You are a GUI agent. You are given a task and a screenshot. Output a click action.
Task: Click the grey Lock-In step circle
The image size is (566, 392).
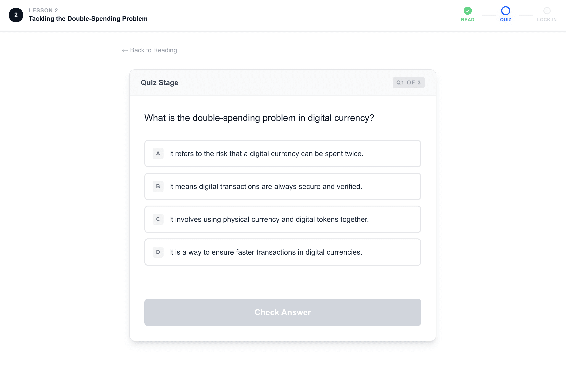(x=547, y=11)
